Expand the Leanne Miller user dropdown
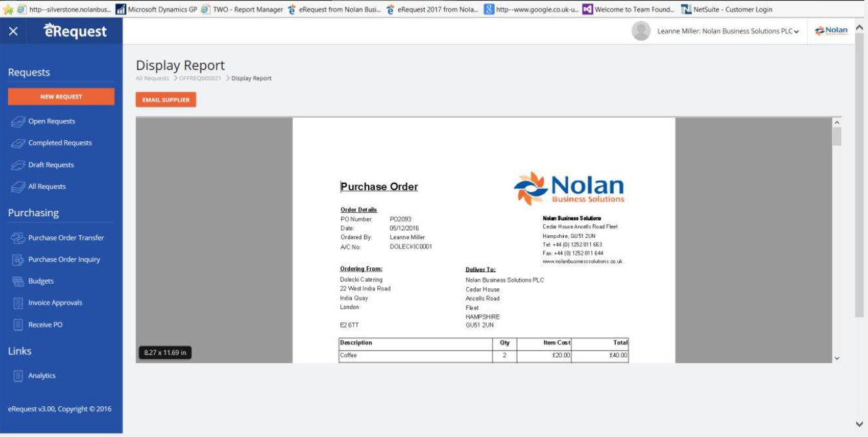Viewport: 868px width, 437px height. point(796,31)
